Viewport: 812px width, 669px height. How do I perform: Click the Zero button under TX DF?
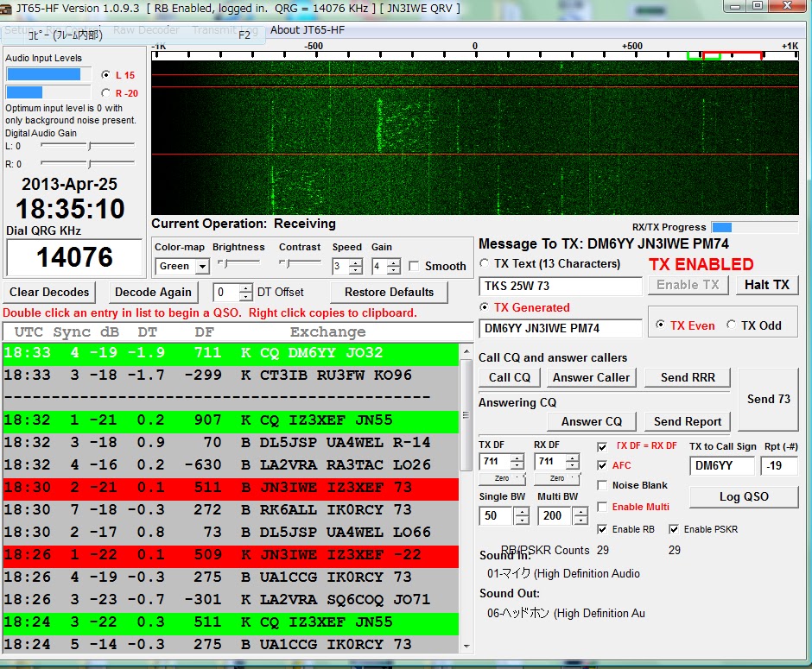tap(503, 478)
